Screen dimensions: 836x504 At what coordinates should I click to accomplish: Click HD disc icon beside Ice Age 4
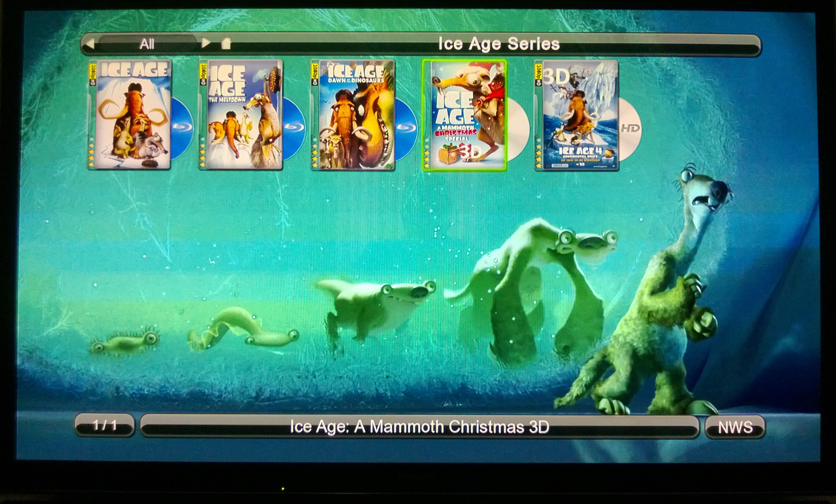click(x=630, y=129)
